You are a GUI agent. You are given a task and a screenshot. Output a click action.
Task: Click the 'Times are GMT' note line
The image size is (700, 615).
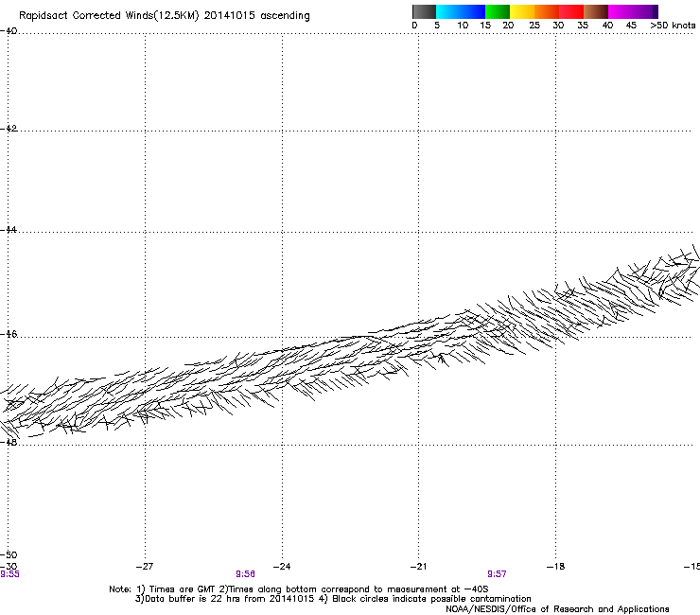(x=299, y=589)
